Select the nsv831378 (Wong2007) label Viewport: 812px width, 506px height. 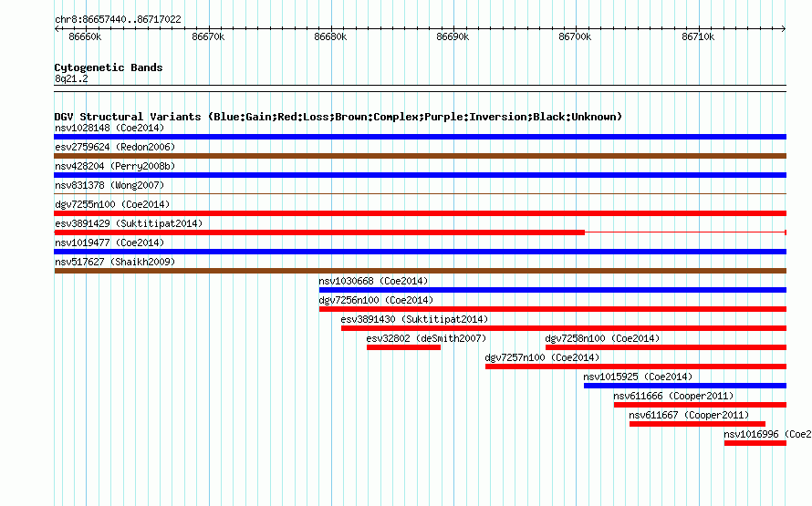coord(109,185)
